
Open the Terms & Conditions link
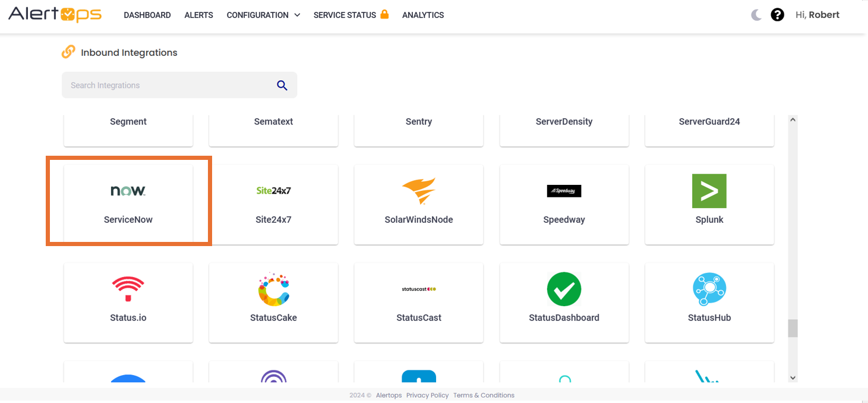(x=484, y=395)
